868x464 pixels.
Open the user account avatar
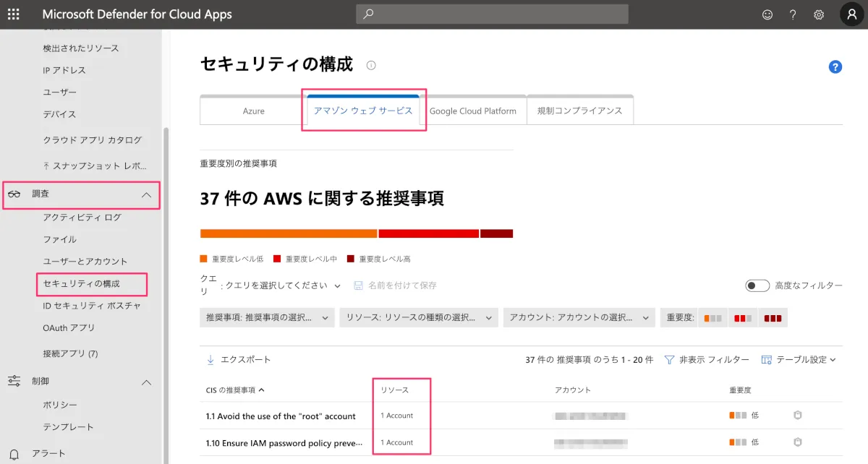pos(852,14)
